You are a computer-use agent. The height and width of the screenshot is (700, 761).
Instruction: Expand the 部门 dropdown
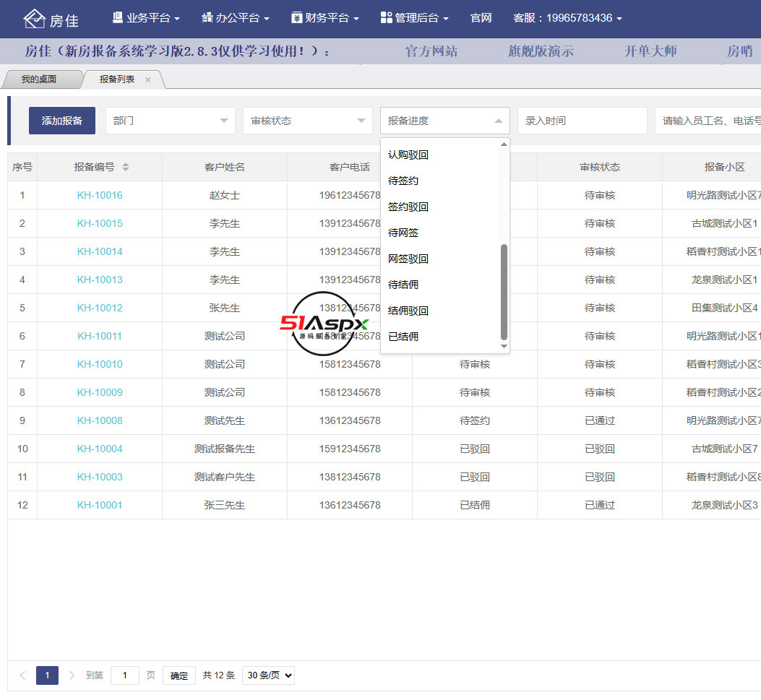coord(171,121)
